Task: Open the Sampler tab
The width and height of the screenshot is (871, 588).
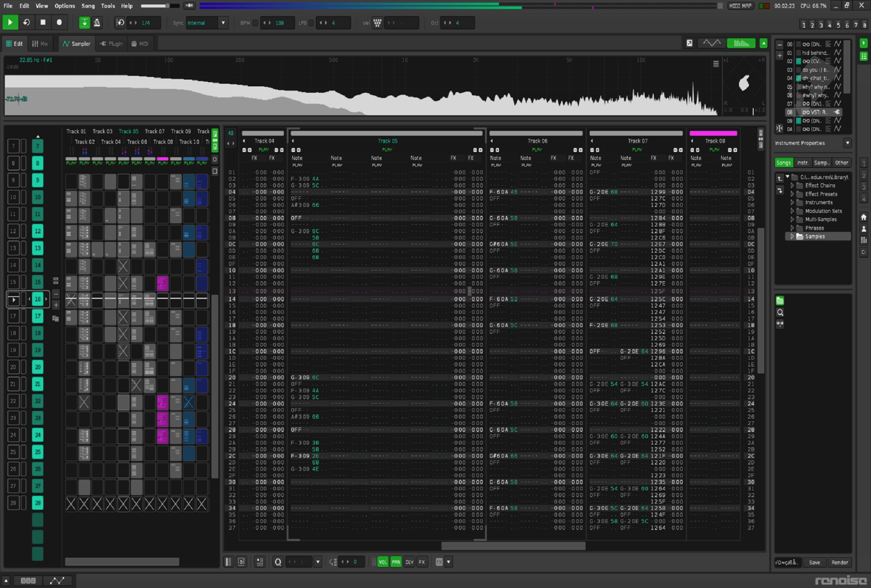Action: (x=77, y=44)
